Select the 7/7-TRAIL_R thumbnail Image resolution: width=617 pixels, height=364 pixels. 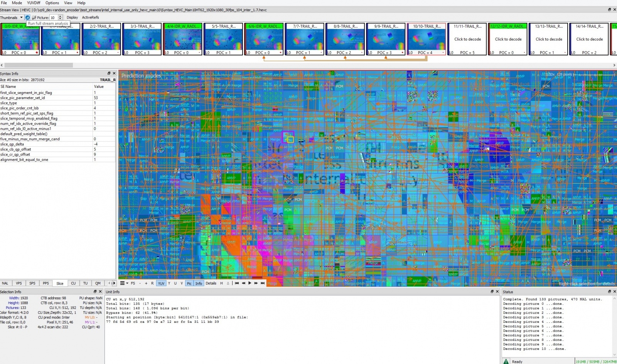point(305,39)
